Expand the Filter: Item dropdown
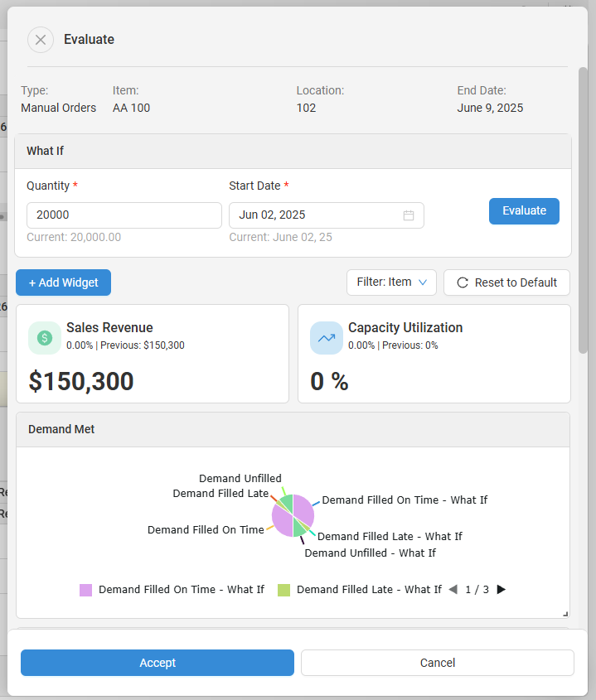Screen dimensions: 596x700 [391, 282]
